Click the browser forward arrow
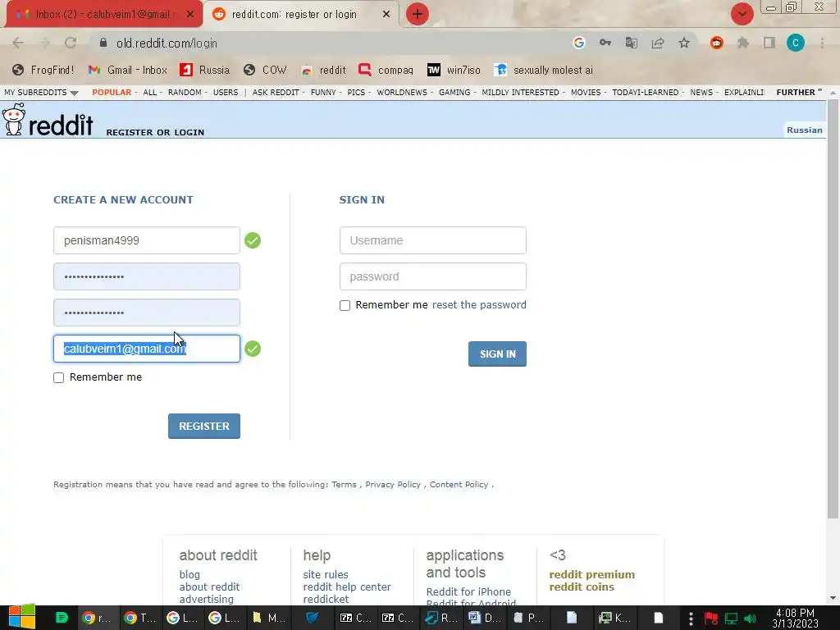The width and height of the screenshot is (840, 630). tap(44, 43)
